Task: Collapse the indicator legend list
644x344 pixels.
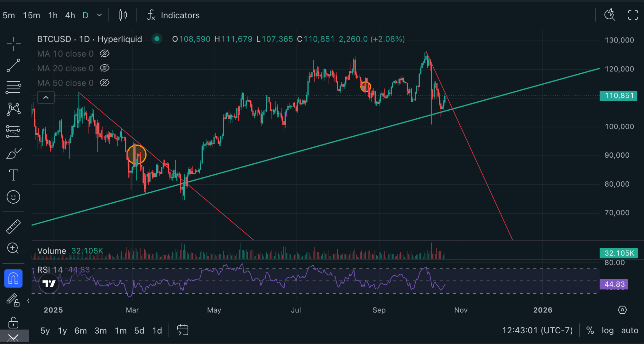Action: (x=46, y=98)
